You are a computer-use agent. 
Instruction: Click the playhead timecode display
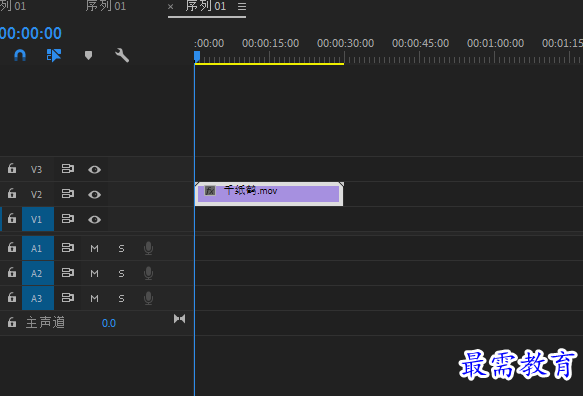tap(30, 33)
